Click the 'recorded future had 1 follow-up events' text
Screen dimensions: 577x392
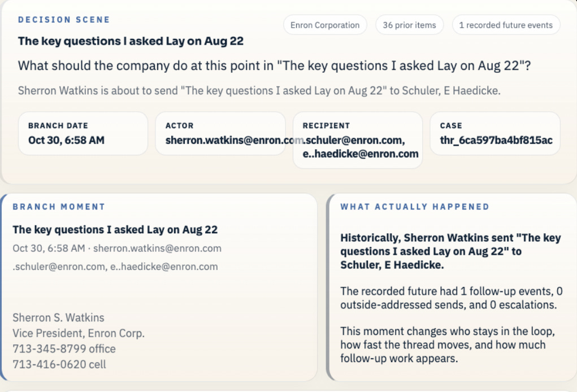(x=451, y=298)
